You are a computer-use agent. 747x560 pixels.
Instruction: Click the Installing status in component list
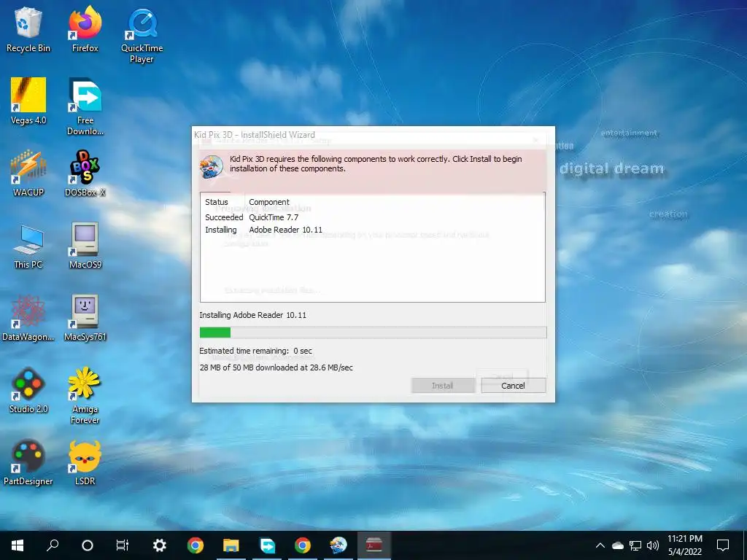[220, 230]
